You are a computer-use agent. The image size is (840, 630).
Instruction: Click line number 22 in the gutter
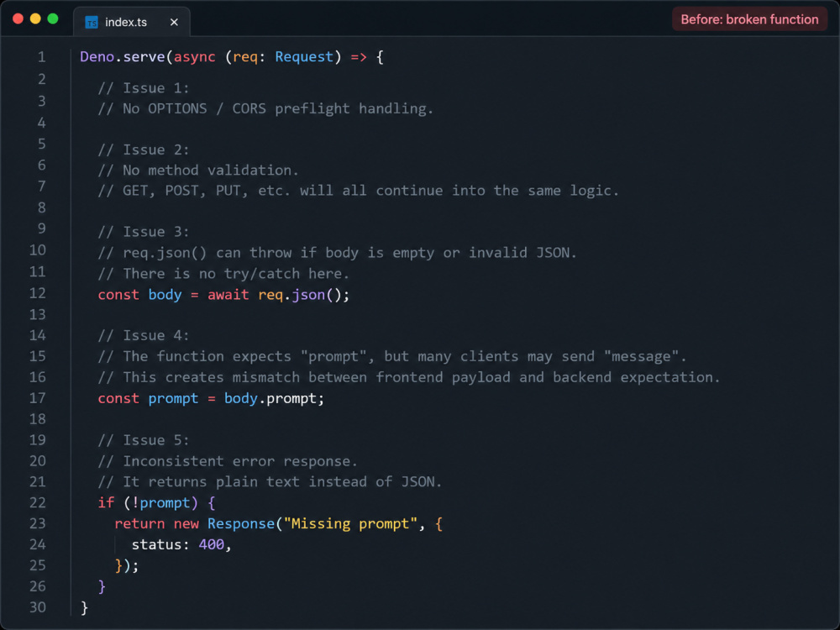38,502
